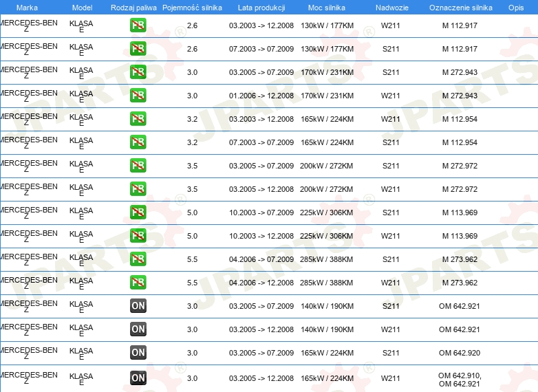
Task: Click M 112.917 in the S211 row
Action: 460,49
